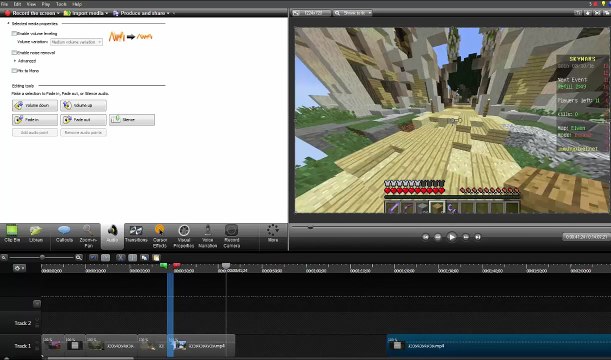
Task: Click the Fade in button
Action: pos(35,120)
